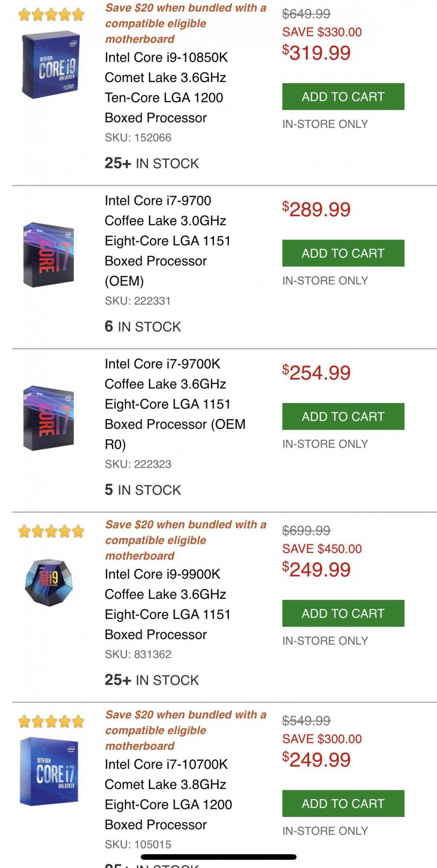
Task: Click the bundle savings offer above the i9-9900K
Action: click(185, 540)
